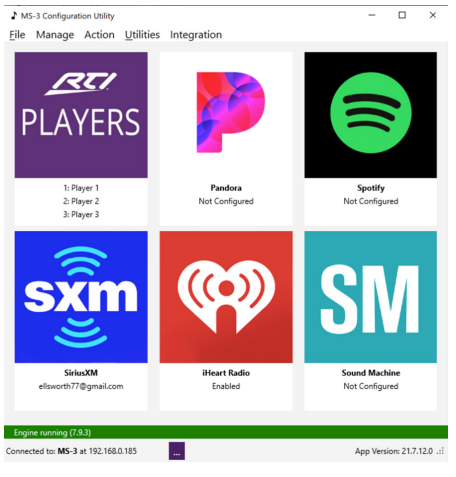The height and width of the screenshot is (477, 456).
Task: Click the 'MS-3 Configuration Utility' title
Action: (x=68, y=16)
